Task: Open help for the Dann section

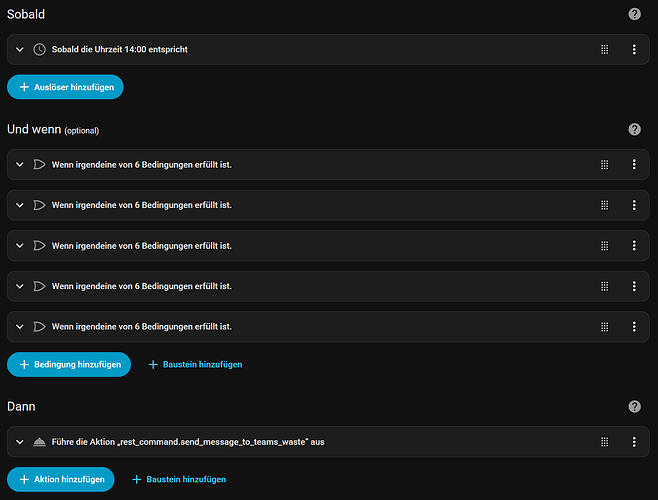Action: [634, 406]
